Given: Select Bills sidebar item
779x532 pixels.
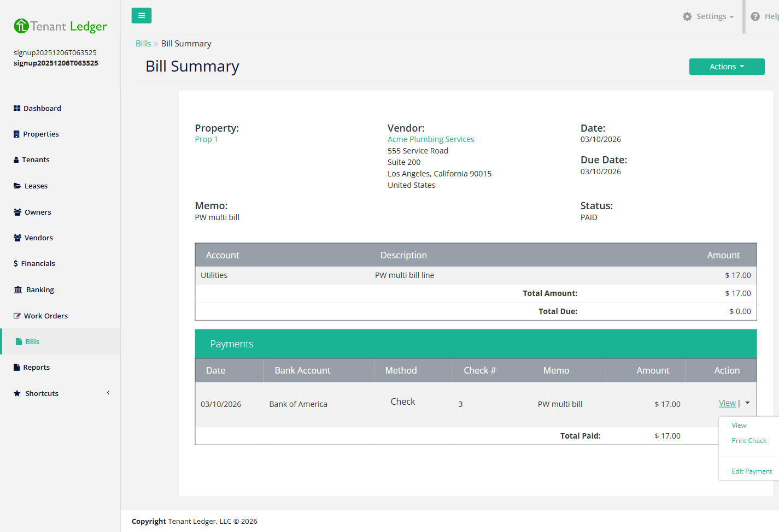Looking at the screenshot, I should tap(60, 341).
